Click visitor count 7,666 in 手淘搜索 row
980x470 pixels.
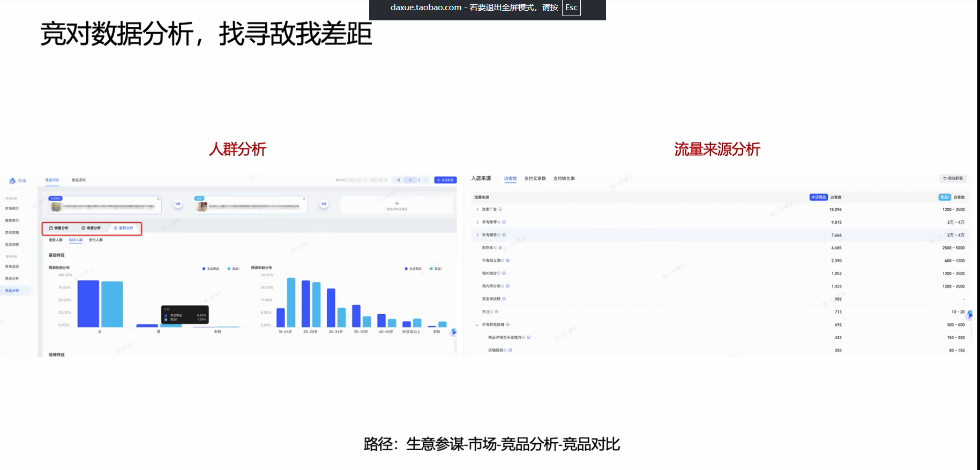click(x=836, y=236)
